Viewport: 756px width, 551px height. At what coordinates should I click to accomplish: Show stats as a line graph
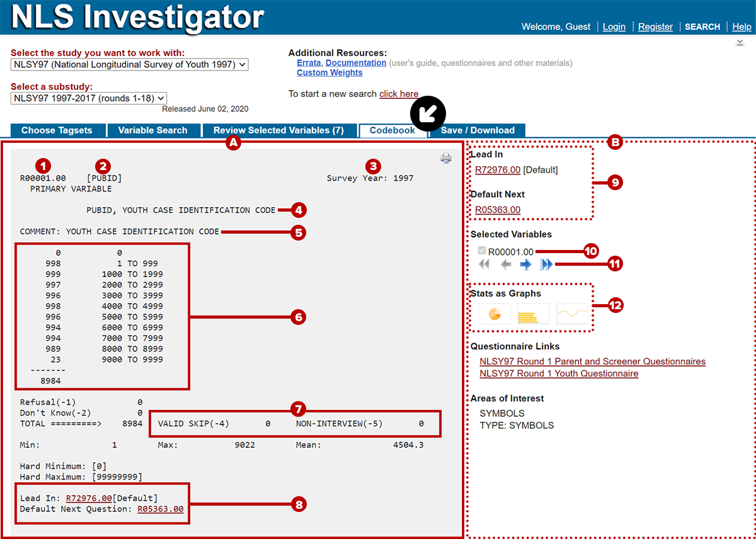pyautogui.click(x=572, y=314)
